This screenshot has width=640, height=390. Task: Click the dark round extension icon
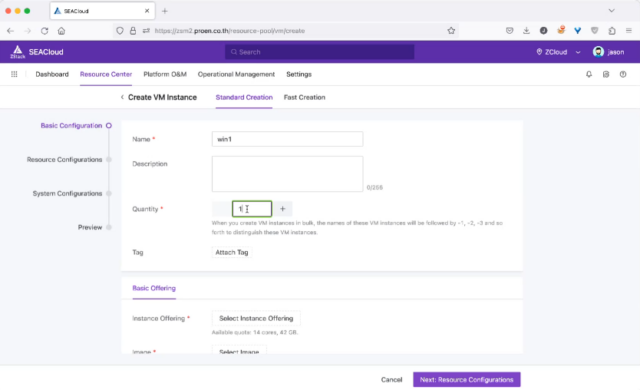543,31
